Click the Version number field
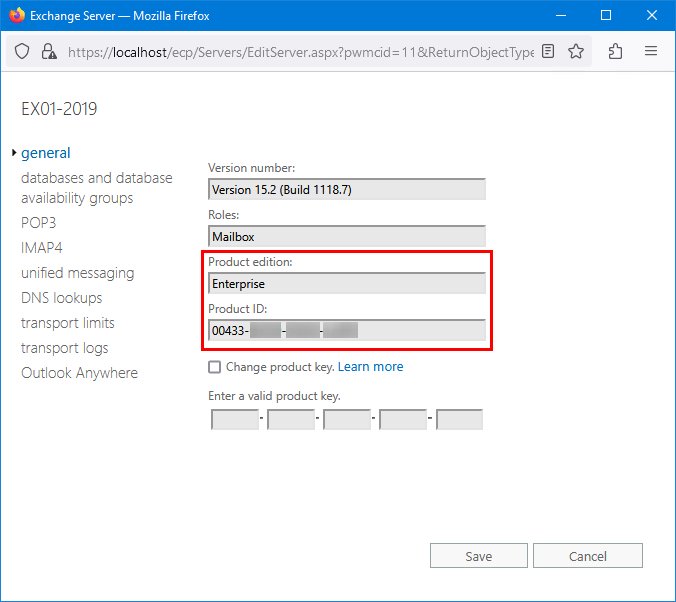 (347, 189)
